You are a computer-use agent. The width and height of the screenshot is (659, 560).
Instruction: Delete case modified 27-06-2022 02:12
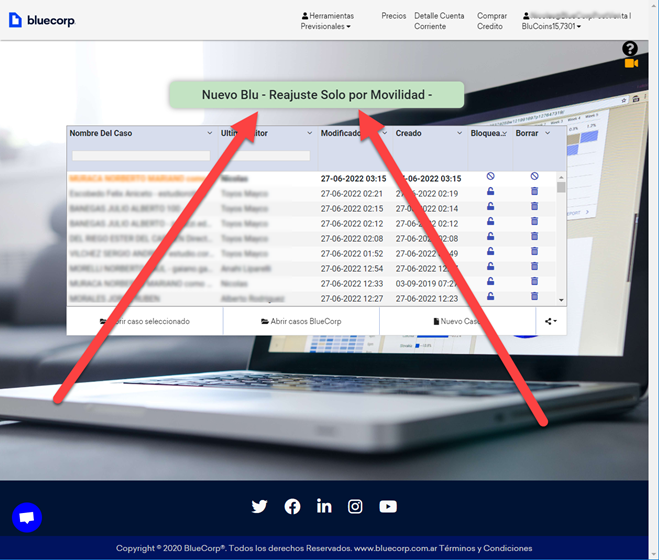tap(534, 222)
